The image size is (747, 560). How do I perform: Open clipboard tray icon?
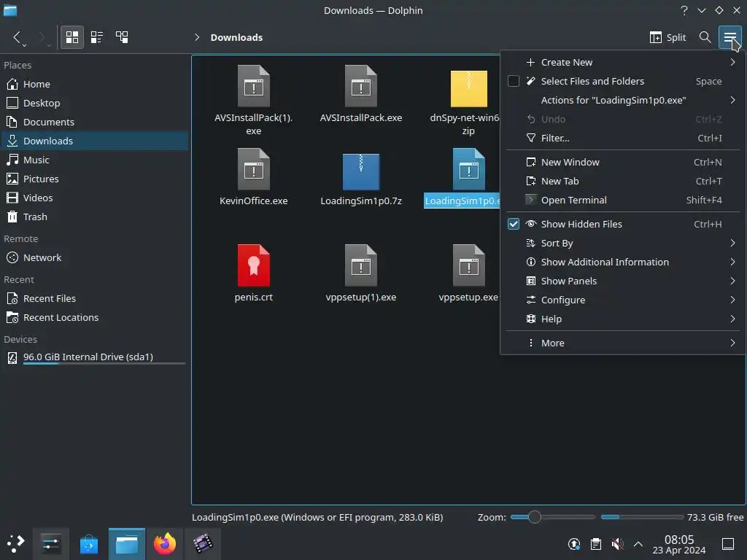coord(595,544)
